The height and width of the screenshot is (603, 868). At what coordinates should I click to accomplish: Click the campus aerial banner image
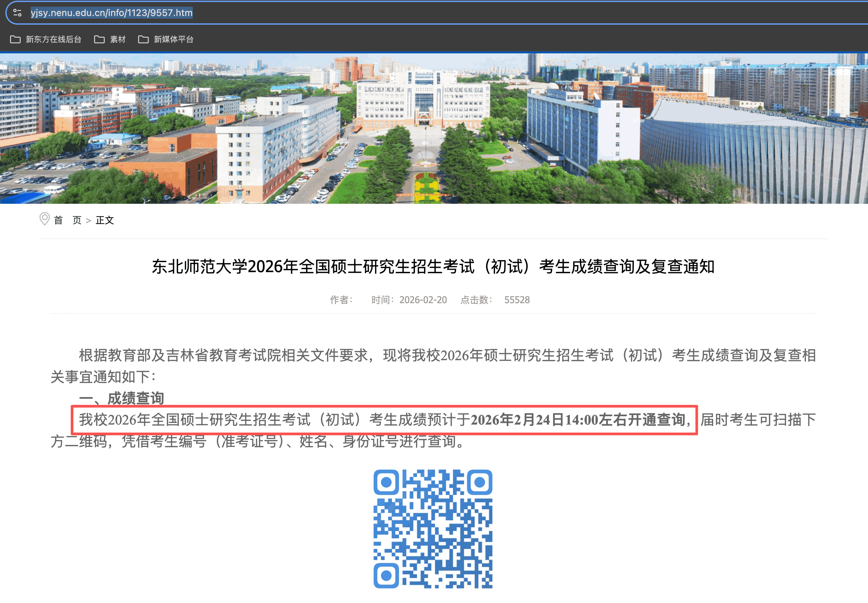click(434, 128)
